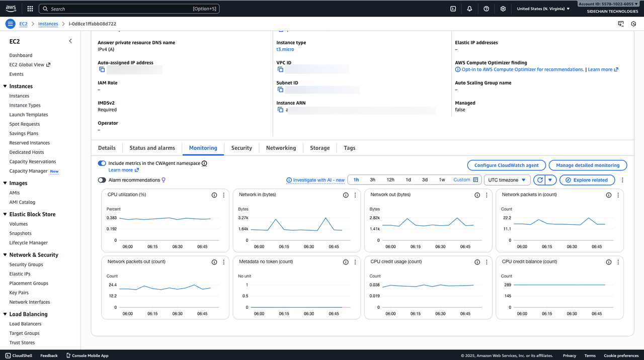Click Configure CloudWatch agent button

[506, 165]
